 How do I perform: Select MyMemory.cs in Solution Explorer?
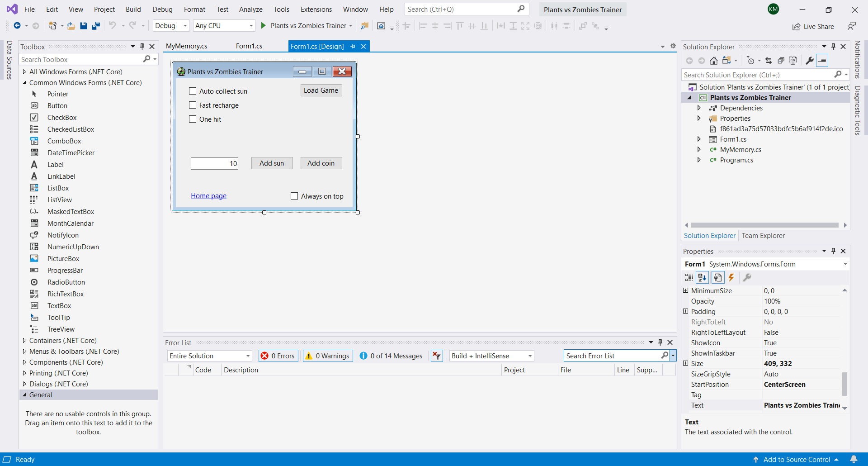pos(741,150)
